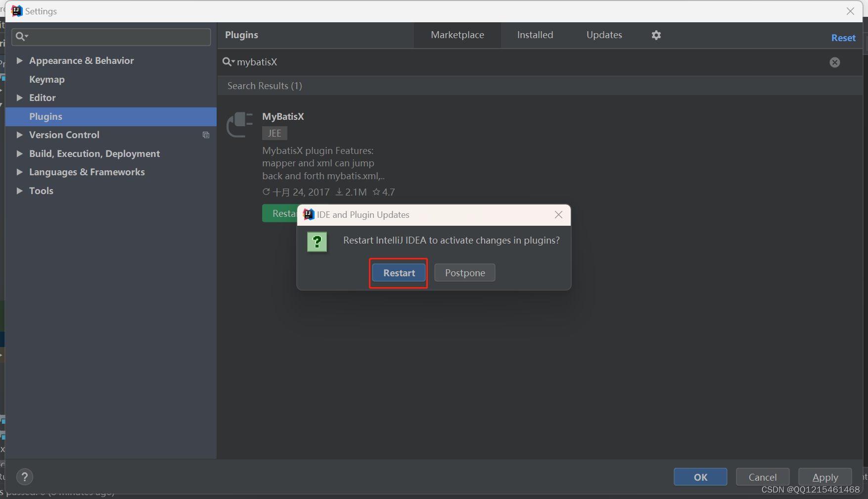Click the green Restart IDE plugin button
The image size is (868, 499).
[x=279, y=213]
